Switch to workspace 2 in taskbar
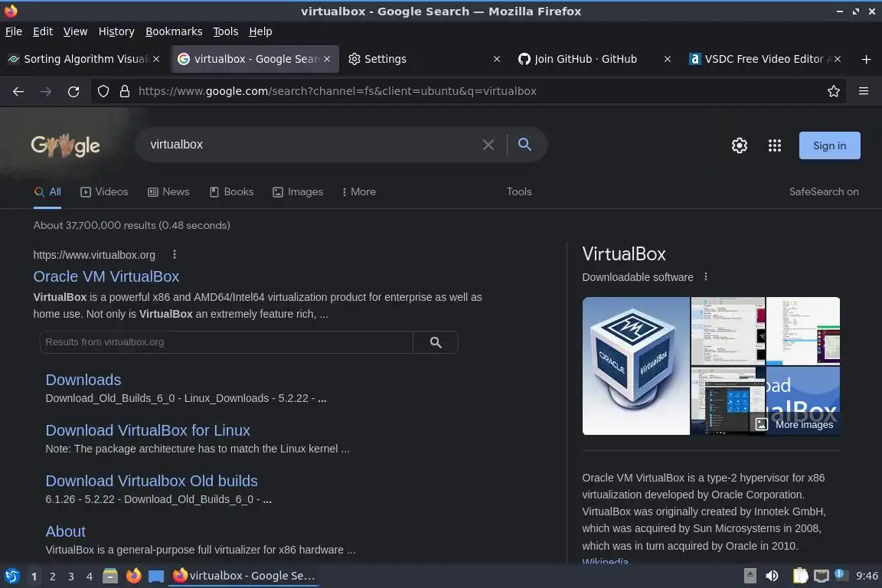 pos(52,577)
